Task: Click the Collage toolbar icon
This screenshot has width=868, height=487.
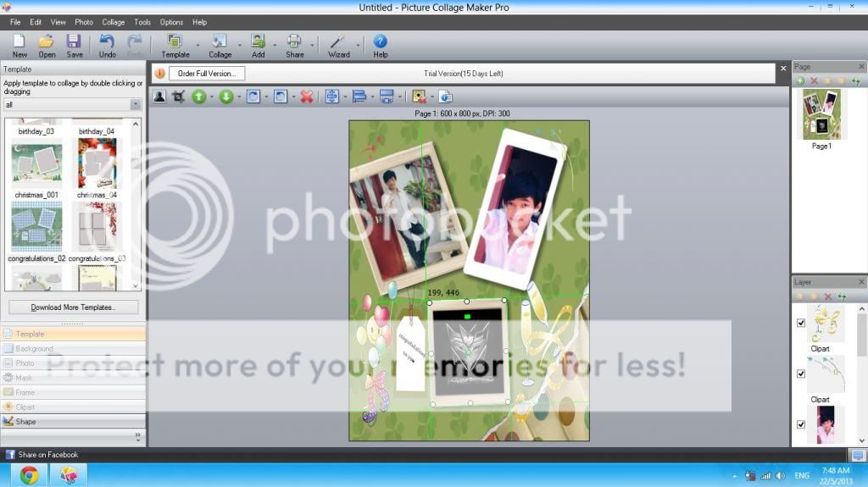Action: tap(220, 46)
